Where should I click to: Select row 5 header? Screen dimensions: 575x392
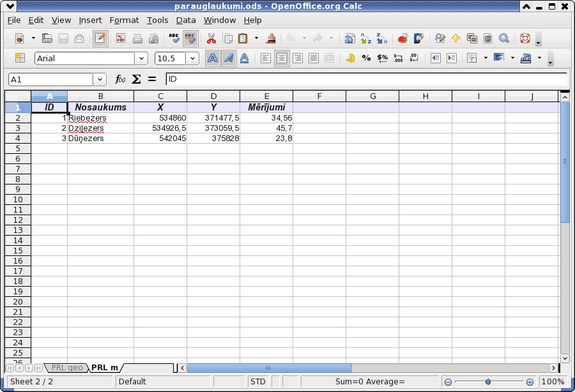[x=18, y=148]
